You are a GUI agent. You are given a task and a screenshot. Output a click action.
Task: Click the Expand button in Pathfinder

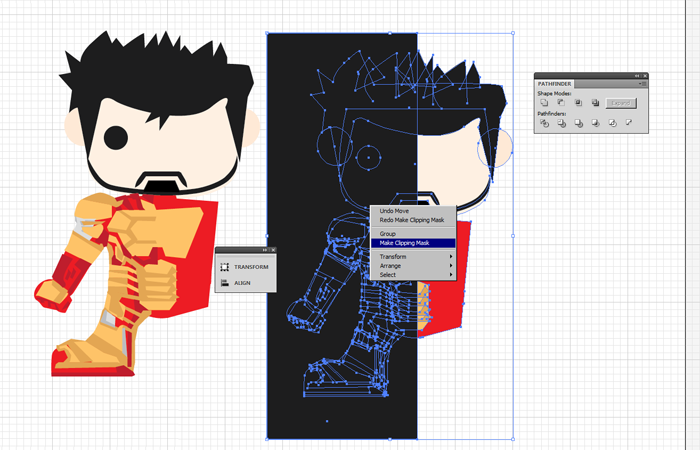pyautogui.click(x=621, y=103)
